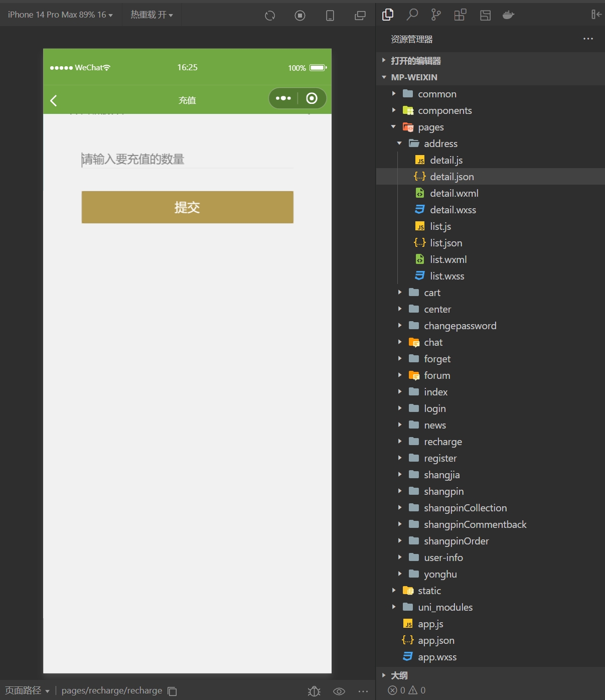Expand the yonghu folder

tap(490, 574)
